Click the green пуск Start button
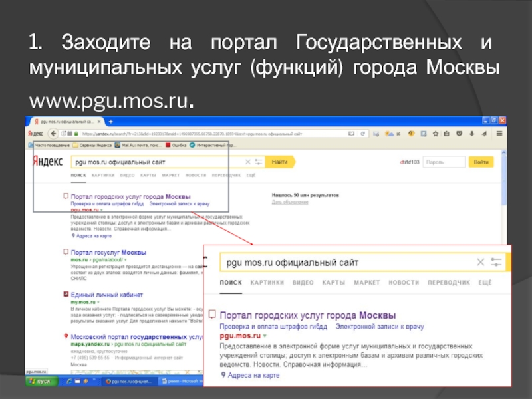 coord(41,382)
